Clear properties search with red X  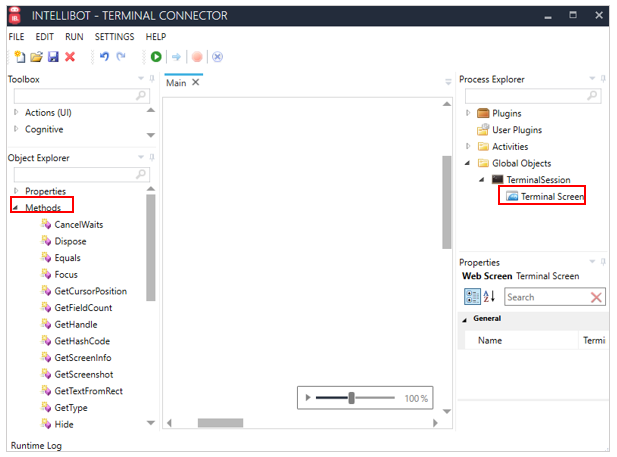(x=597, y=298)
